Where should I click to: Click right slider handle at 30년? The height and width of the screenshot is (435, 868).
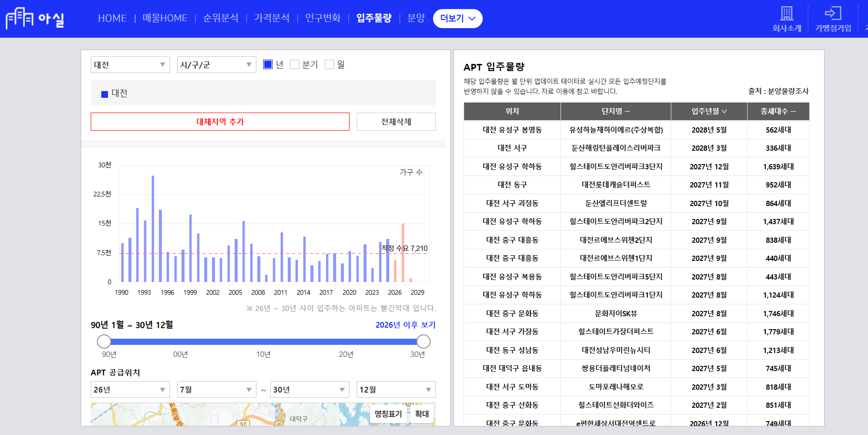(423, 342)
